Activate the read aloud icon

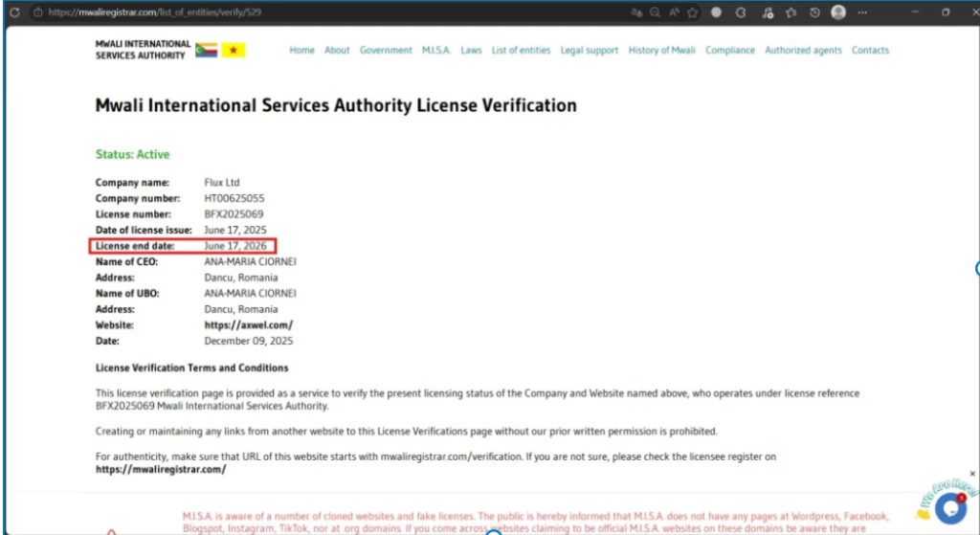674,12
